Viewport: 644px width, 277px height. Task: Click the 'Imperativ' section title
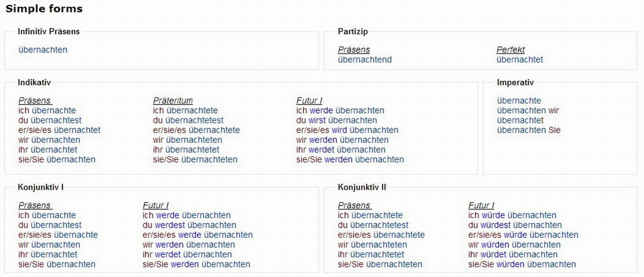coord(515,82)
